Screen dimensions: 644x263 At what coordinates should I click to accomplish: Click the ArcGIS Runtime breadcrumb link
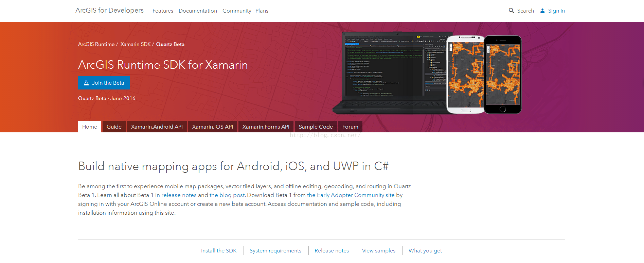(x=96, y=44)
